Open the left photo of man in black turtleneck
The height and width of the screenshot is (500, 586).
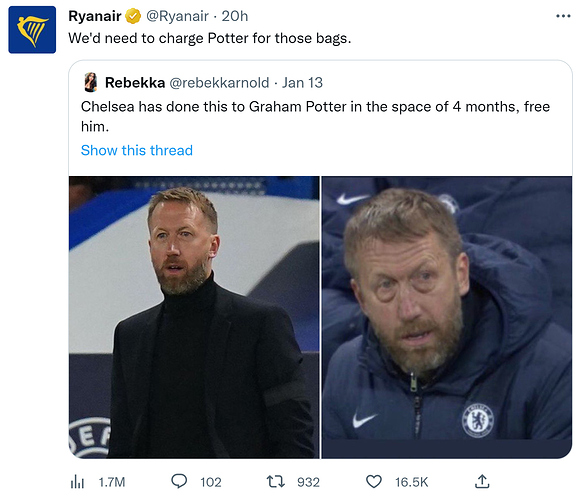pos(194,317)
